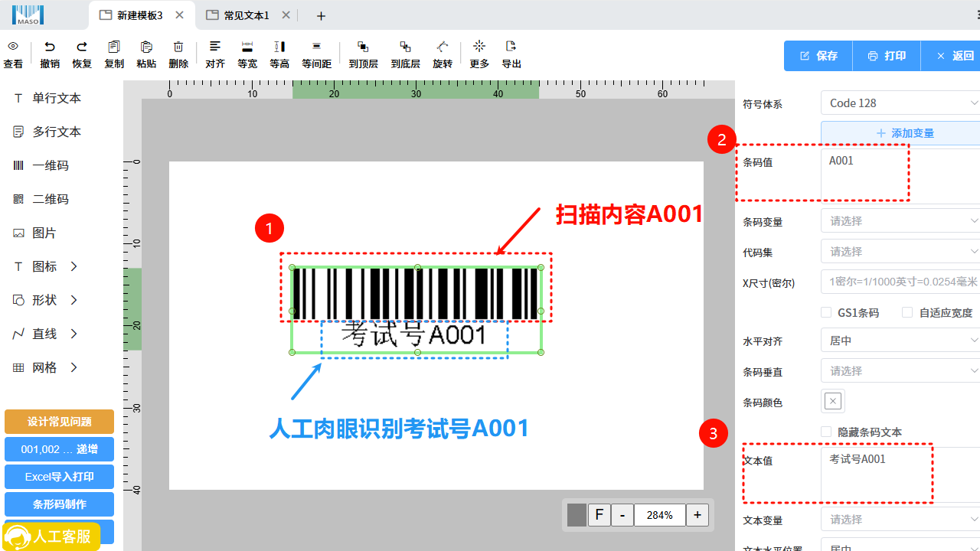Click the F fit-zoom button
Image resolution: width=980 pixels, height=551 pixels.
click(x=599, y=515)
